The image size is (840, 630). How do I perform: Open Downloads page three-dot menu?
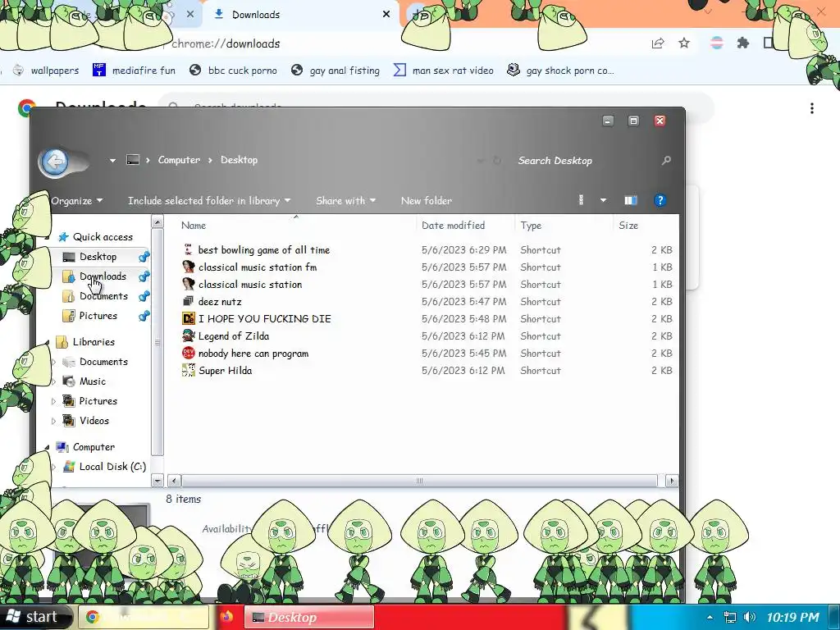[x=812, y=108]
